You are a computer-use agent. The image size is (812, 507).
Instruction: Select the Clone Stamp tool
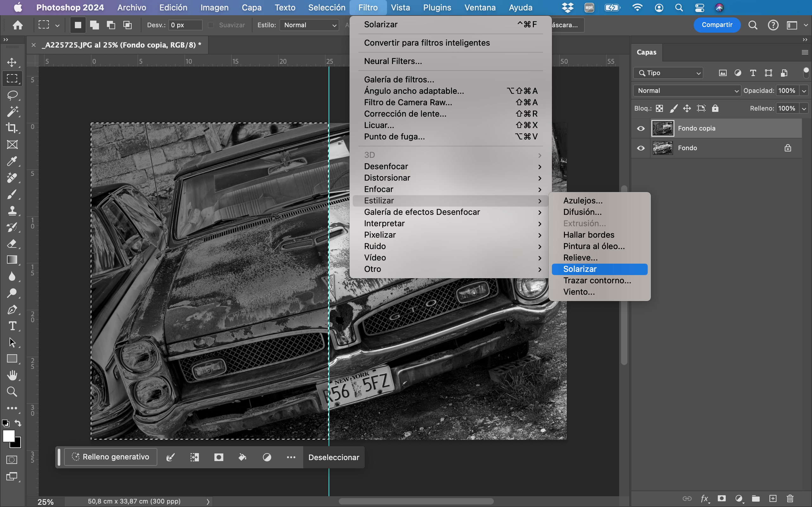pyautogui.click(x=12, y=211)
